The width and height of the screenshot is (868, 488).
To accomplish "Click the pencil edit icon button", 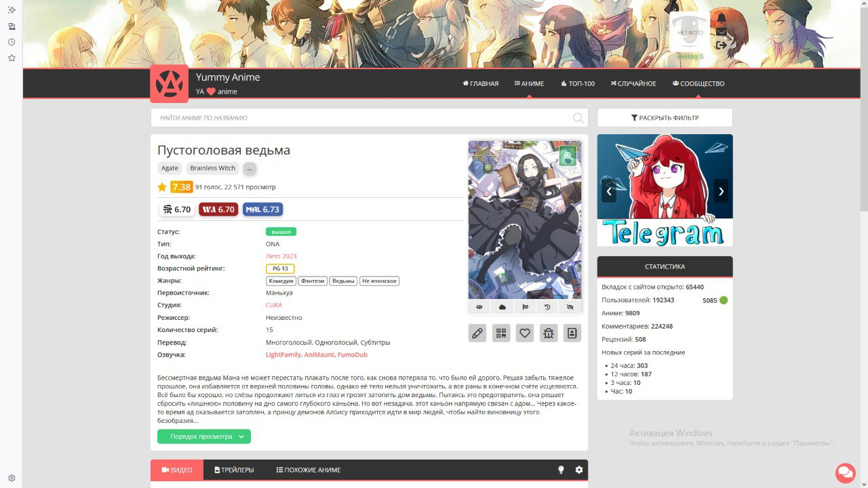I will 477,333.
